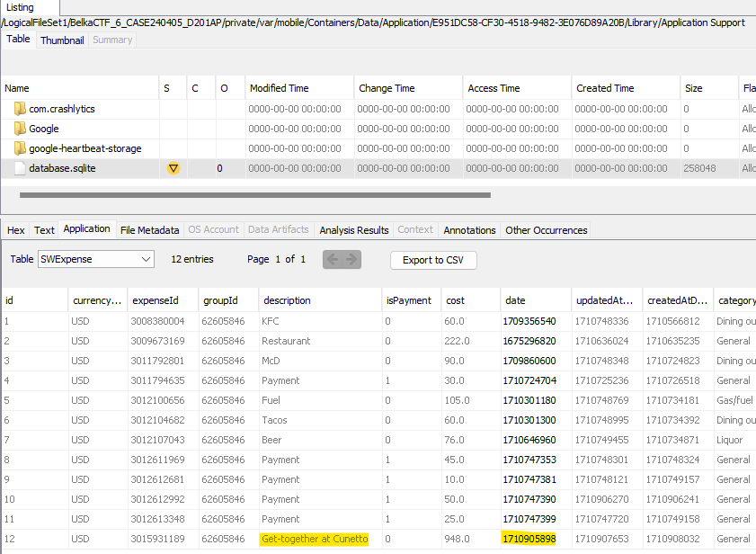Select the 'Beer' description cell
Image resolution: width=756 pixels, height=554 pixels.
(x=320, y=440)
